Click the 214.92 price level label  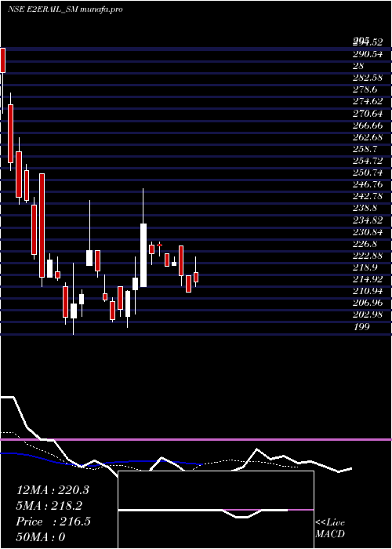(368, 279)
